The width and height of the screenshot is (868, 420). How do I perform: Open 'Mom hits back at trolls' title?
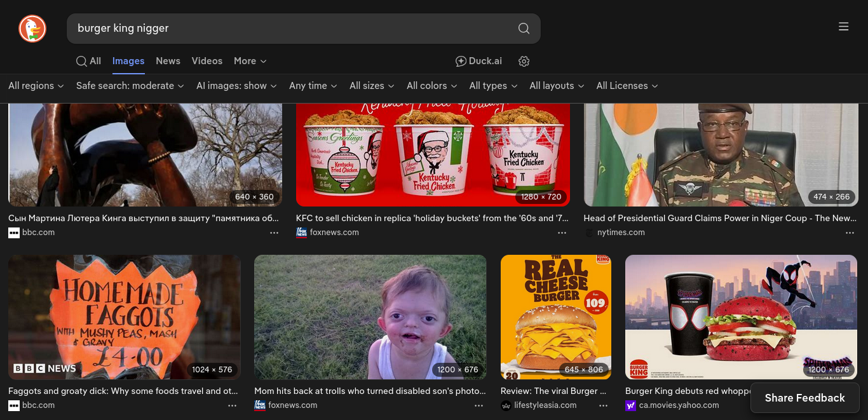[x=370, y=391]
